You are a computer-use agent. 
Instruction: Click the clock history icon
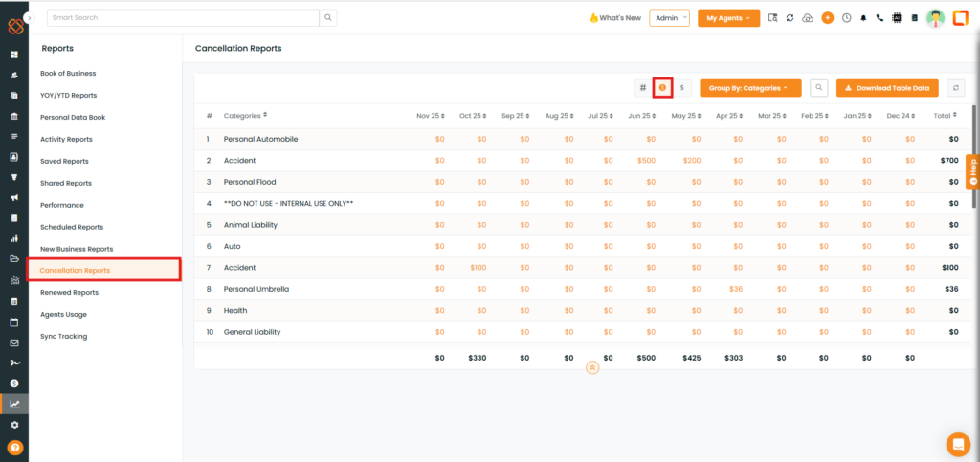(846, 18)
